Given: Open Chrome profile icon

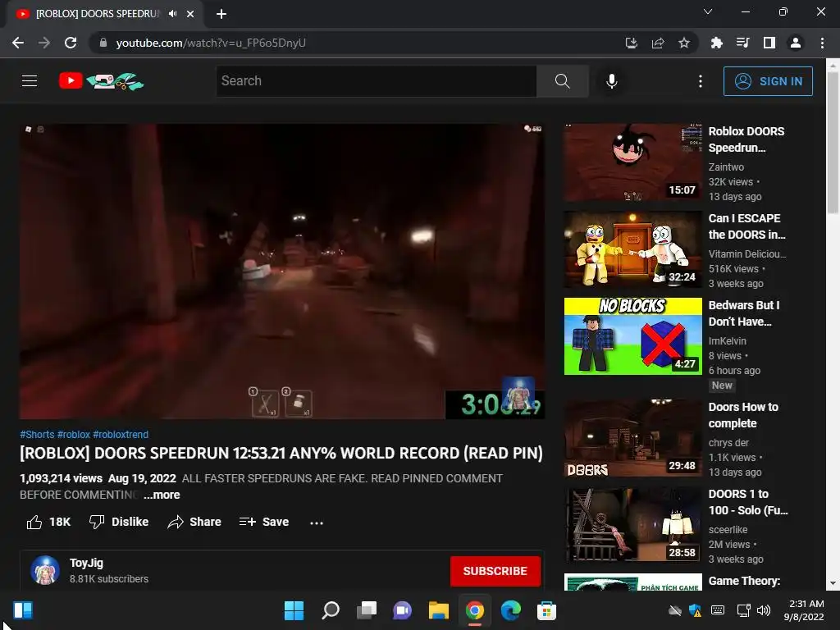Looking at the screenshot, I should coord(796,43).
